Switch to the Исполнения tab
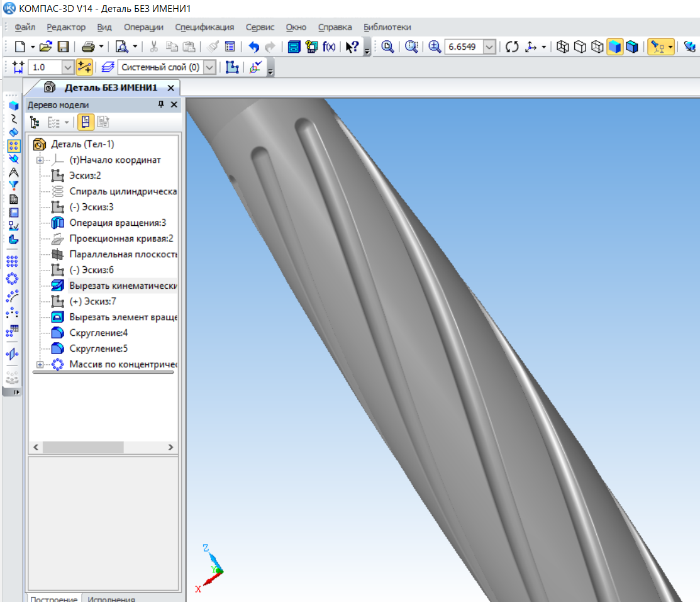Screen dimensions: 700x602 [111, 598]
